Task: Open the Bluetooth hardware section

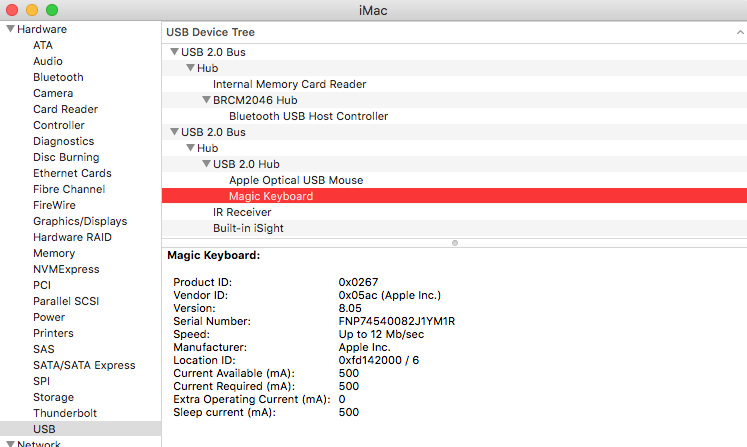Action: point(58,77)
